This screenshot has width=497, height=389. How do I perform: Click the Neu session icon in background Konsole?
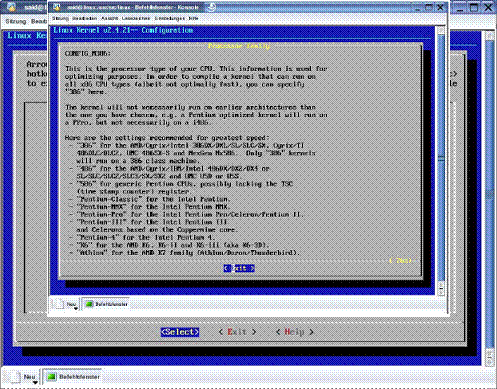(15, 377)
